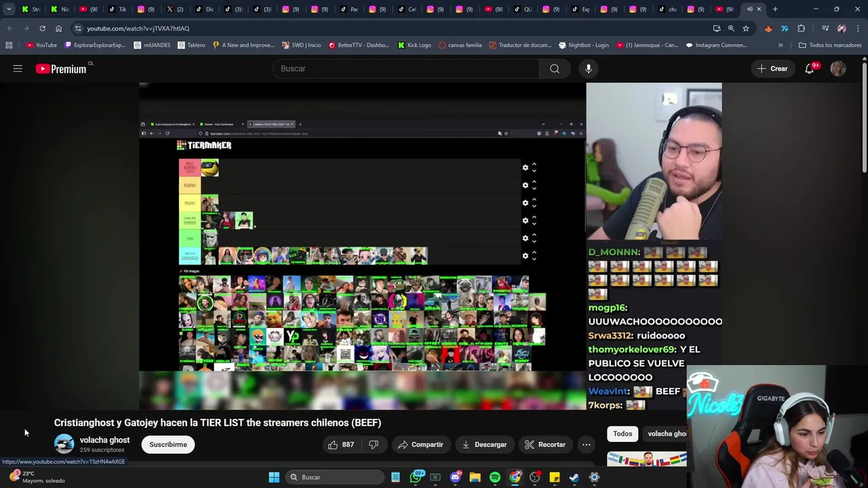
Task: Switch to the X browser tab
Action: 174,9
